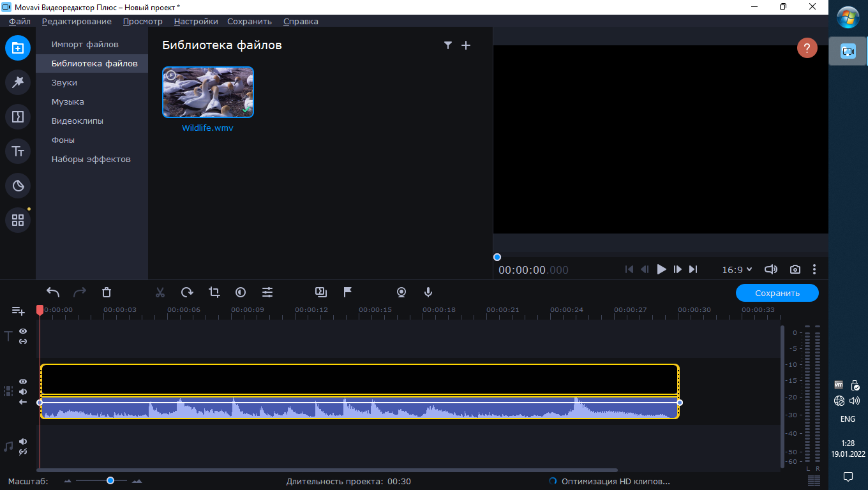Open the 16:9 aspect ratio dropdown
This screenshot has width=868, height=490.
click(737, 270)
